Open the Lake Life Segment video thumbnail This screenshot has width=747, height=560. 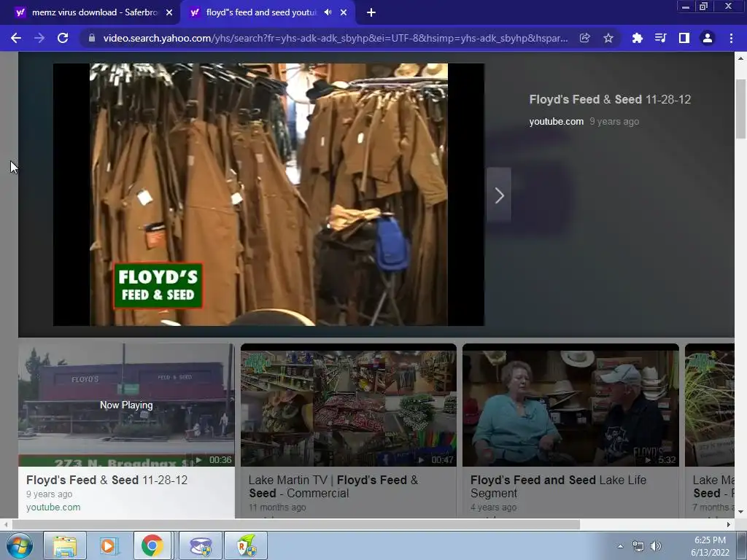pyautogui.click(x=570, y=405)
